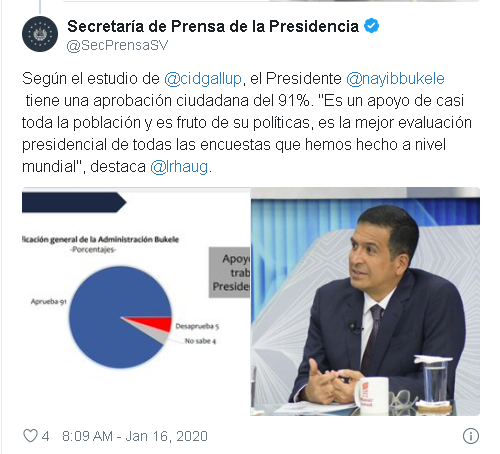The image size is (500, 454).
Task: Click the Aprueba 91 chart label
Action: click(x=49, y=302)
